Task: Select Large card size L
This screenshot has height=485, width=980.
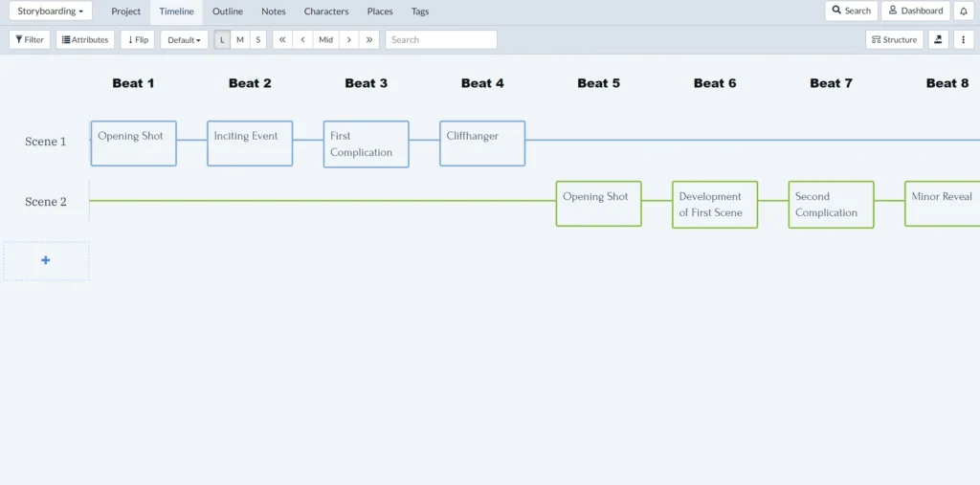Action: (222, 39)
